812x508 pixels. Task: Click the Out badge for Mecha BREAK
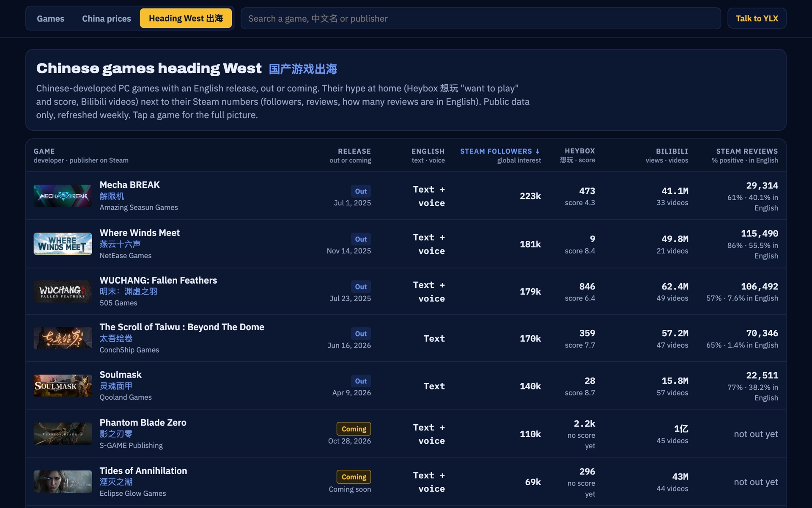click(361, 191)
